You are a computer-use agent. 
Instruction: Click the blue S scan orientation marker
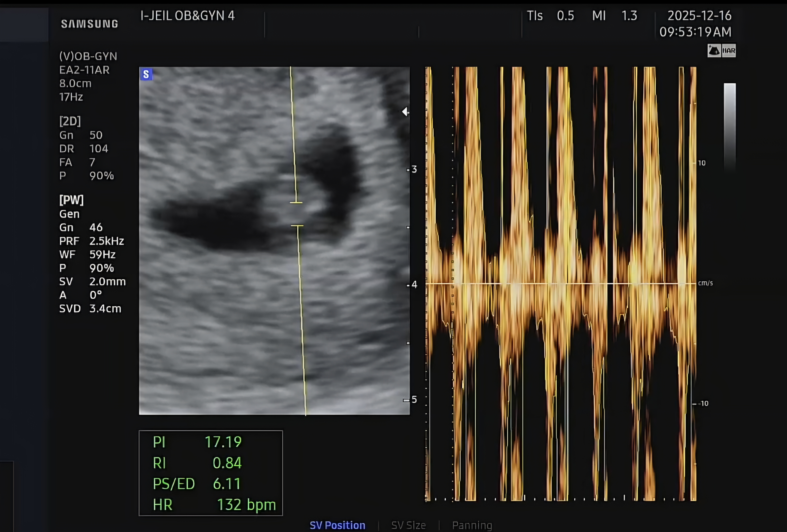(x=146, y=74)
